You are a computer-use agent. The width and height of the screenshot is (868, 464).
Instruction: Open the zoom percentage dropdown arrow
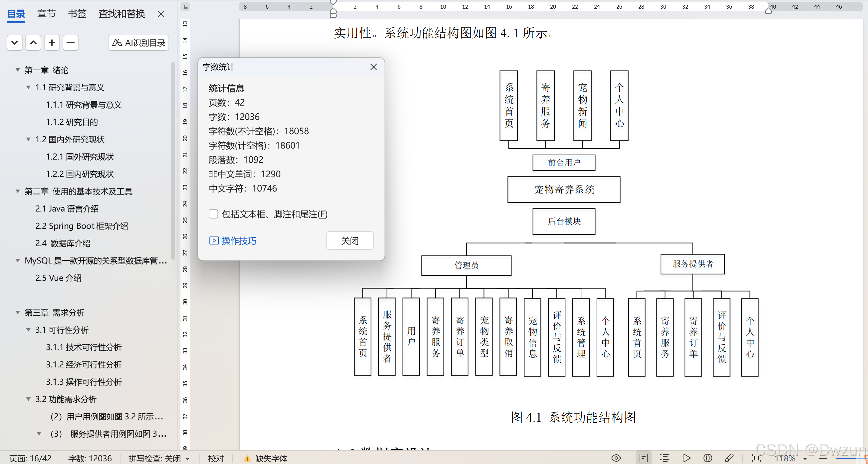[805, 458]
